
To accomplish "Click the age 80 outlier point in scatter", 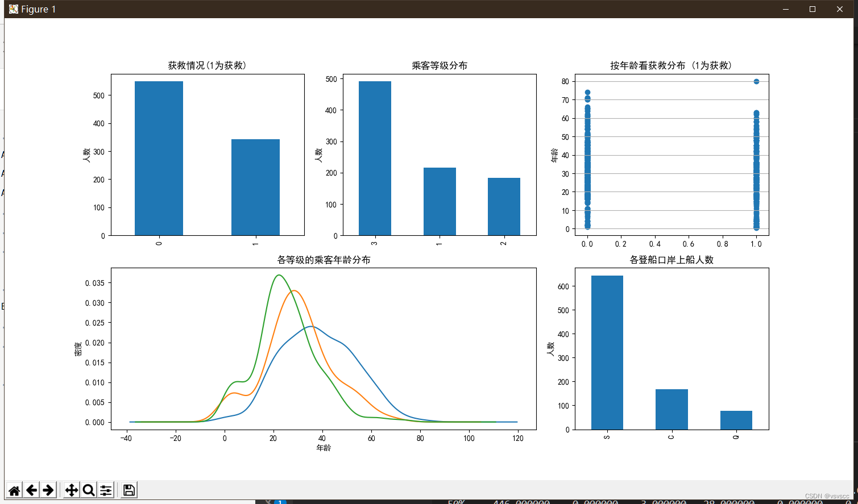I will pyautogui.click(x=756, y=81).
